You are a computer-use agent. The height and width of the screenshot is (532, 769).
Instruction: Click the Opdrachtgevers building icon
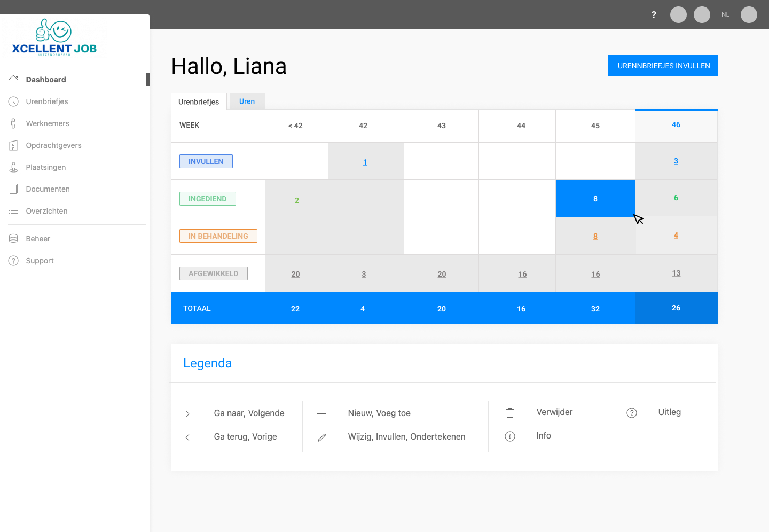coord(14,145)
